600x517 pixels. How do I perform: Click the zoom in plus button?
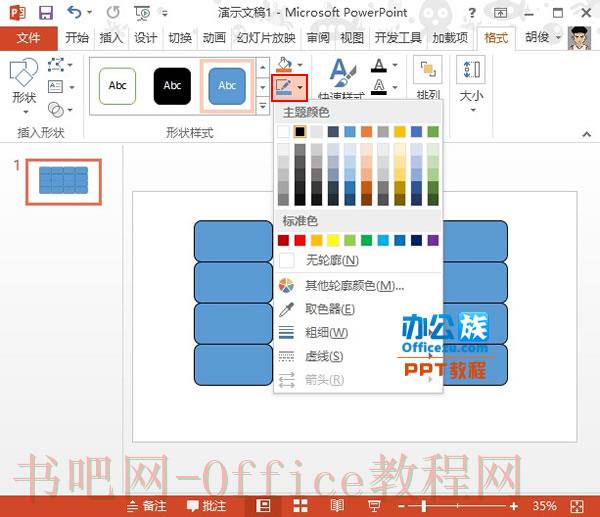(x=514, y=506)
